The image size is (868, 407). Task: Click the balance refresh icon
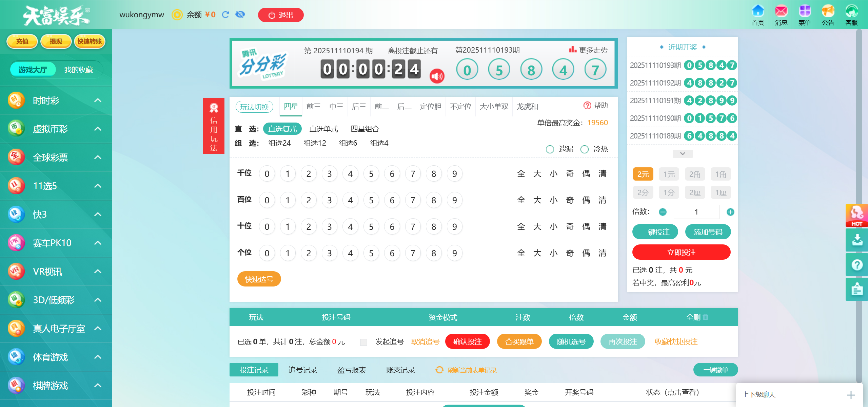click(x=225, y=15)
